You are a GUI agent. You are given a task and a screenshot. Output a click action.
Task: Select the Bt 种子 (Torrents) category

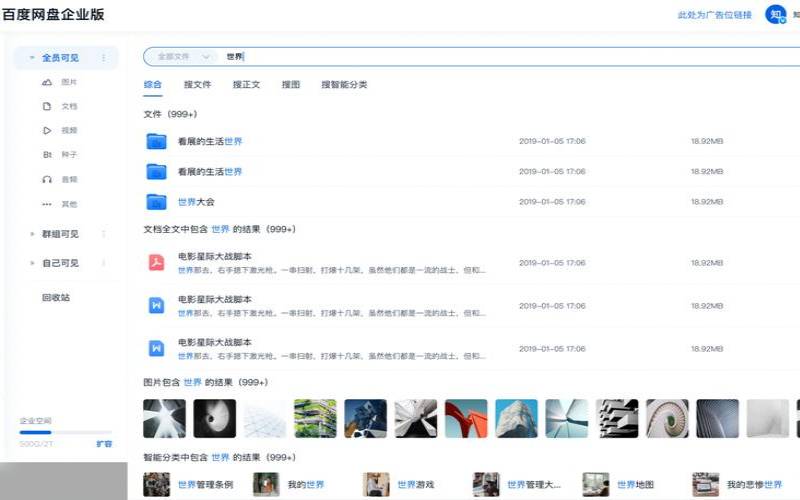click(x=47, y=155)
